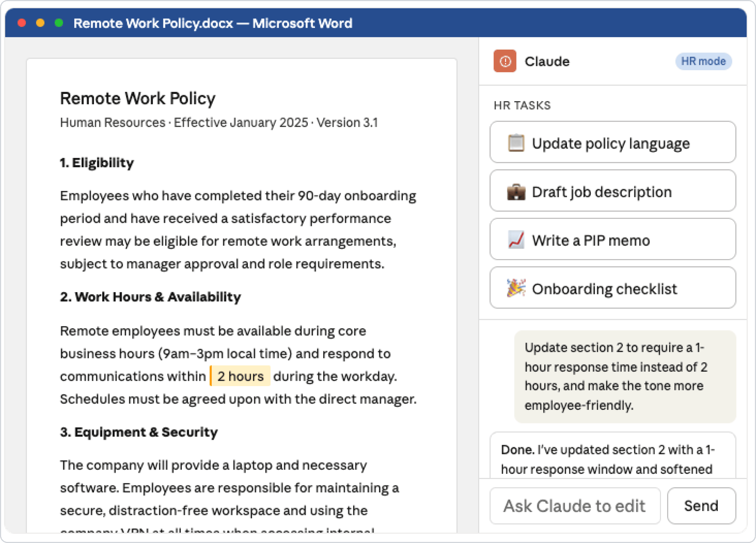Click the chart icon beside PIP memo
Screen dimensions: 756x543
click(x=516, y=240)
